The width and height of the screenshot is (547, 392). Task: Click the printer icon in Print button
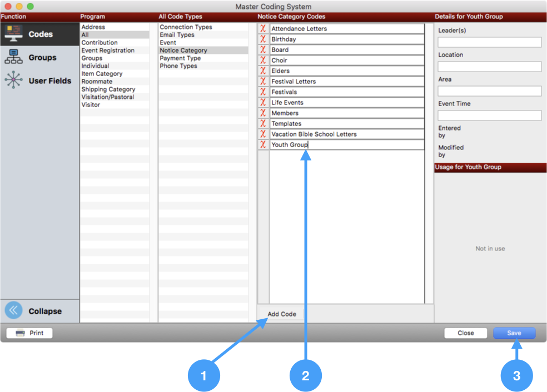pyautogui.click(x=20, y=333)
